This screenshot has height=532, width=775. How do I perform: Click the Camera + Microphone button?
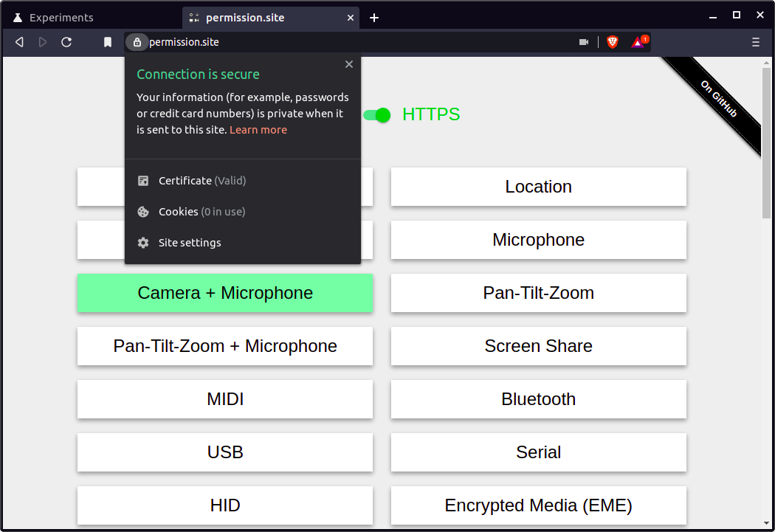(225, 293)
